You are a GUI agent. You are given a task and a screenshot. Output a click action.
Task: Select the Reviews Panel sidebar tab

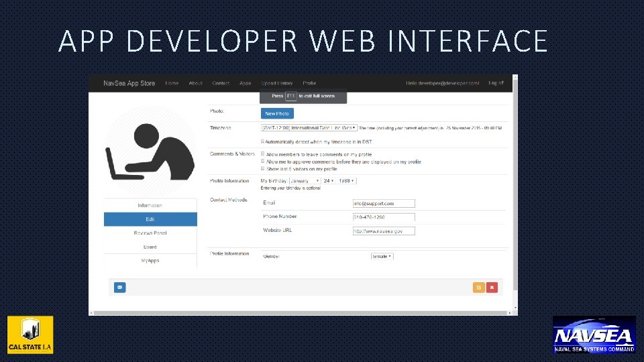[x=150, y=233]
